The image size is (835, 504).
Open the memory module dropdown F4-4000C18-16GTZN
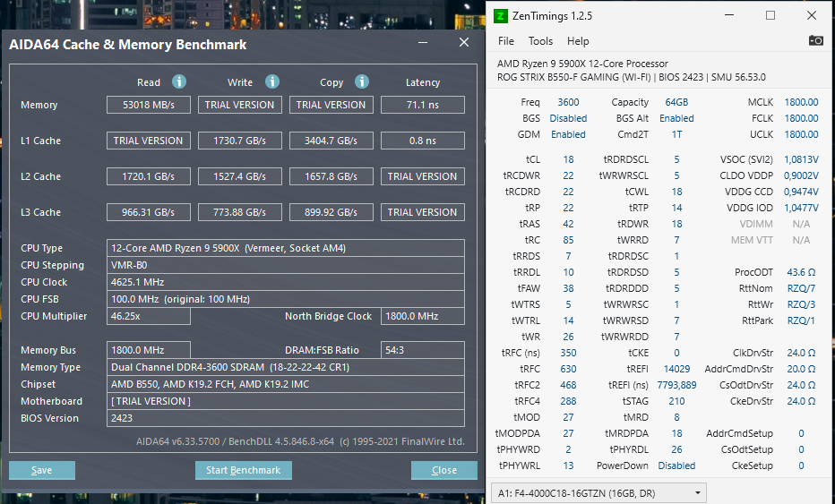click(598, 493)
